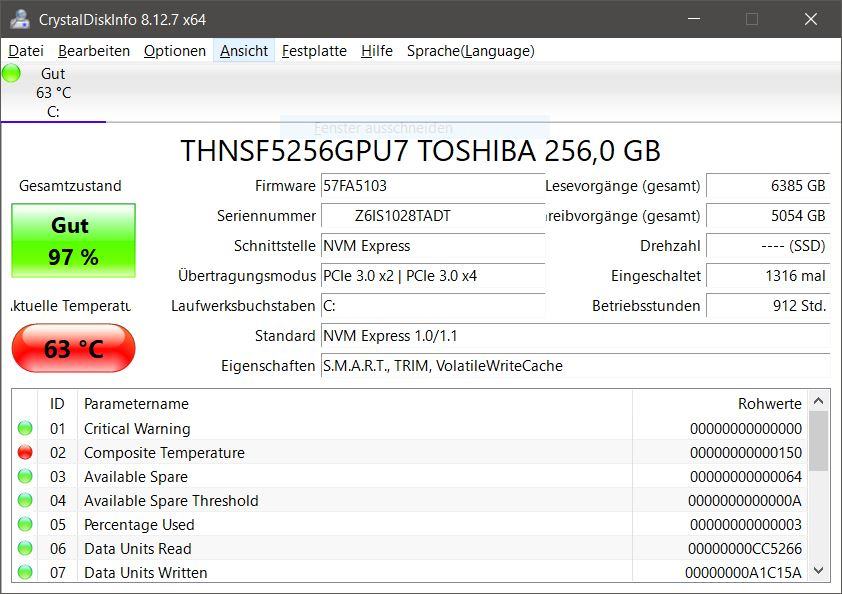842x594 pixels.
Task: Click the CrystalDiskInfo app icon in title bar
Action: 20,19
